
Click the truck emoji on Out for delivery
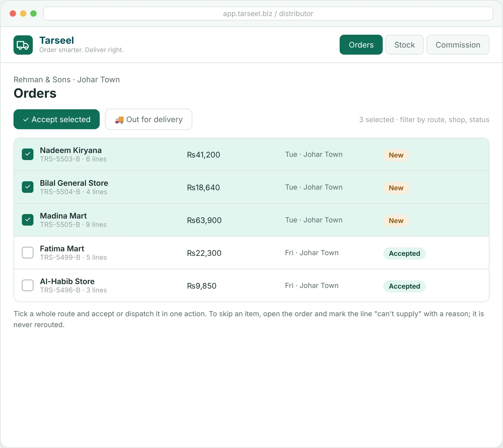[119, 120]
